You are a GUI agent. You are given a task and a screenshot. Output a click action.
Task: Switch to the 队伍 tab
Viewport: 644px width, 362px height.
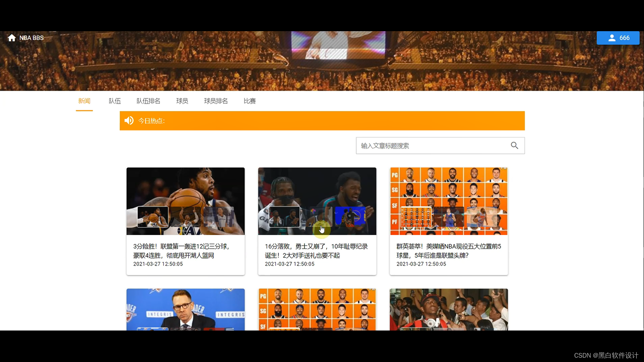click(x=115, y=101)
